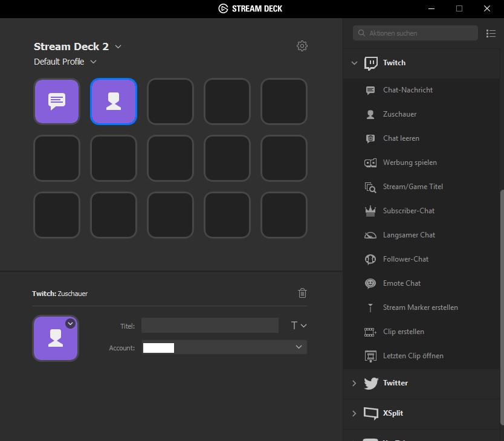Collapse the Twitch category
Image resolution: width=504 pixels, height=441 pixels.
coord(354,63)
